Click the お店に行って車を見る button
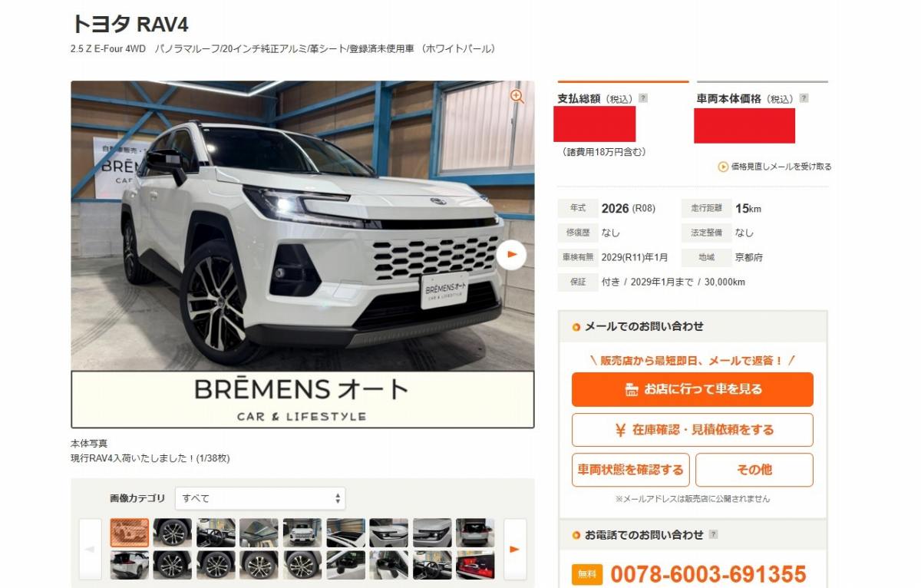921x588 pixels. (x=692, y=389)
